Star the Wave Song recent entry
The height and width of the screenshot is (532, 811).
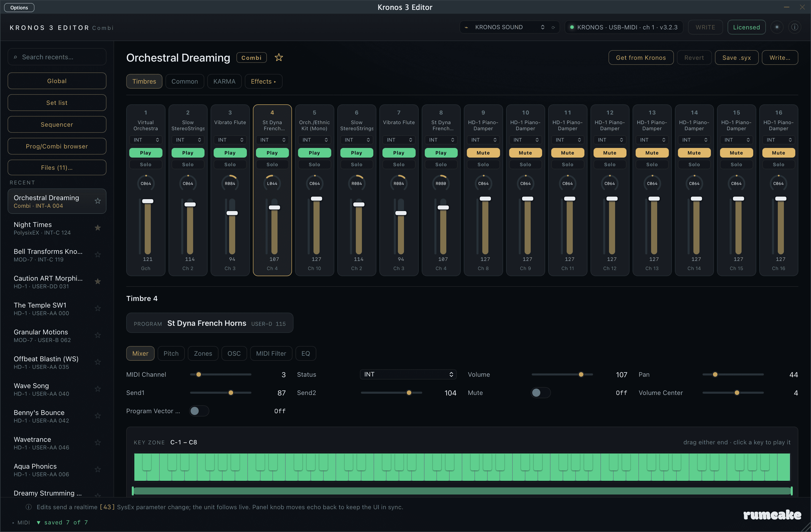click(98, 389)
